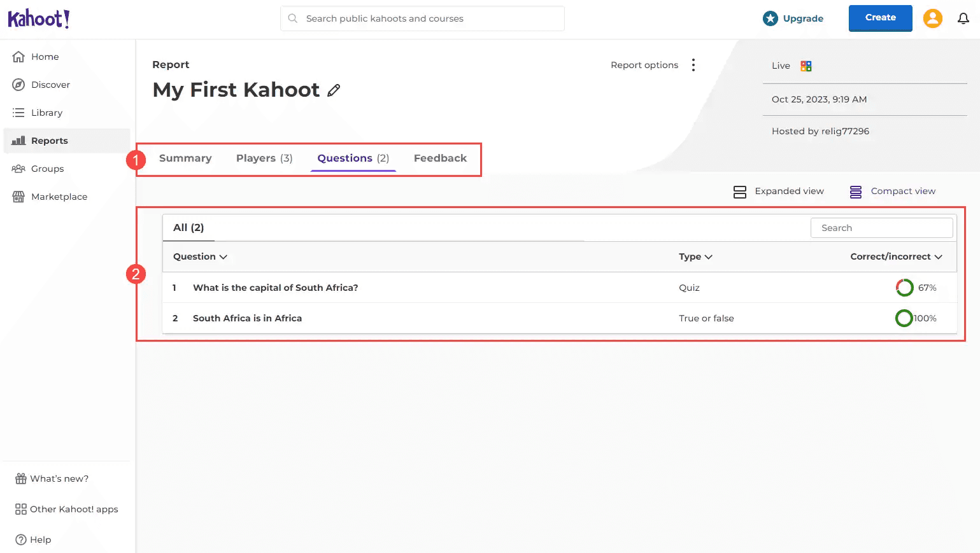The height and width of the screenshot is (553, 980).
Task: Click the Home house icon
Action: pyautogui.click(x=18, y=57)
